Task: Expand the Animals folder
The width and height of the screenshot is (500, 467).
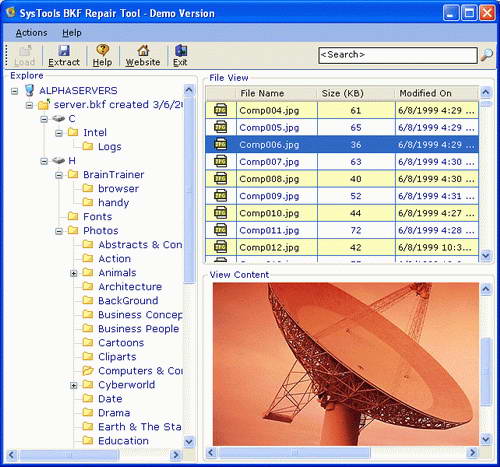Action: 74,273
